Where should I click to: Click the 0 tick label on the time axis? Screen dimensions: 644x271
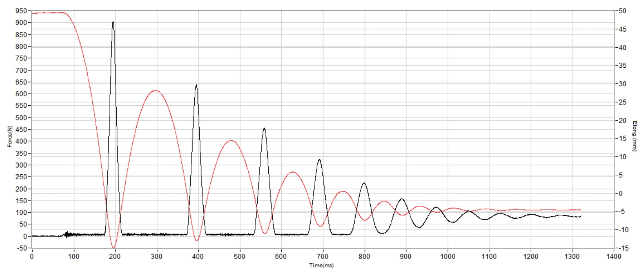(x=32, y=256)
